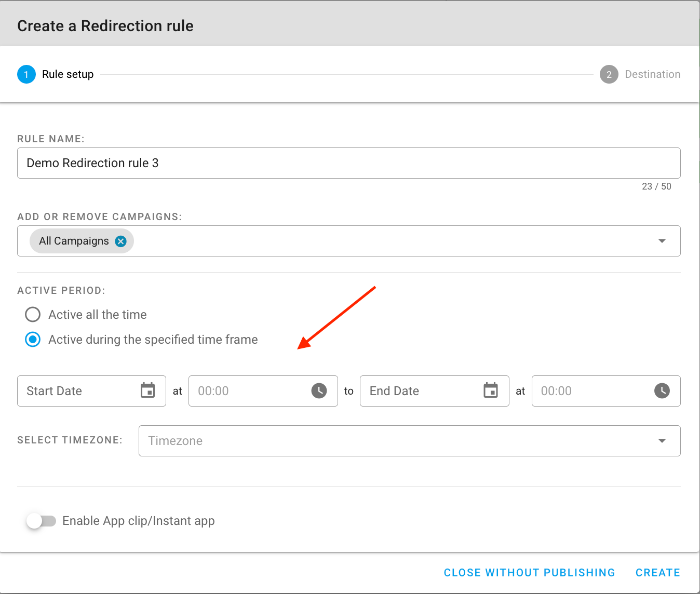The image size is (700, 594).
Task: Click the start time clock icon
Action: [319, 390]
